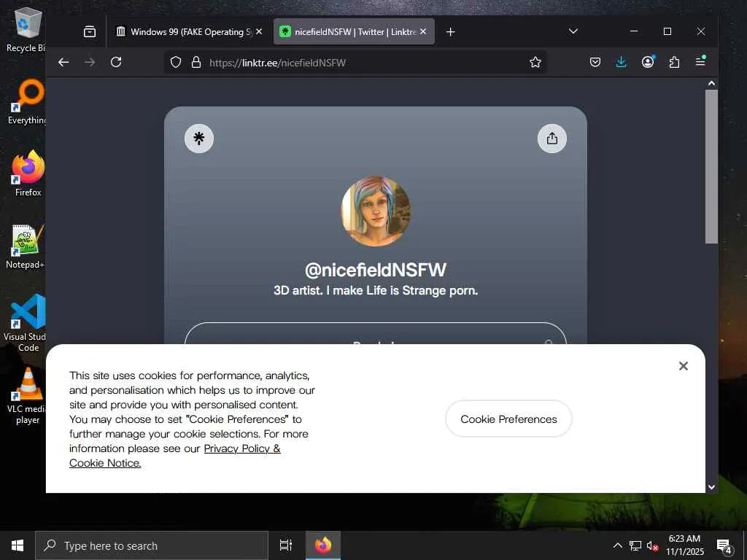The image size is (747, 560).
Task: Share this Linktree profile
Action: pos(552,139)
